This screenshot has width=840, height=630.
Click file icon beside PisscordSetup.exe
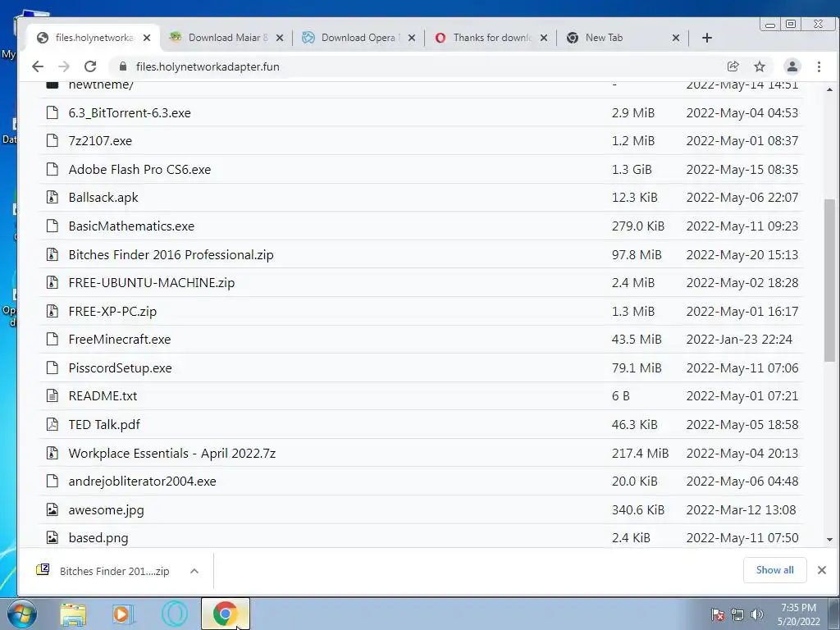[x=52, y=367]
